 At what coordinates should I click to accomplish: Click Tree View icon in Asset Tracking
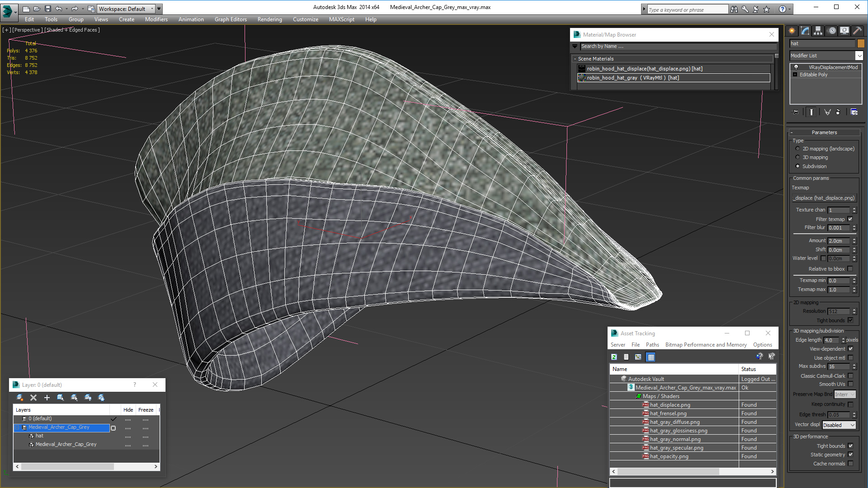coord(638,357)
